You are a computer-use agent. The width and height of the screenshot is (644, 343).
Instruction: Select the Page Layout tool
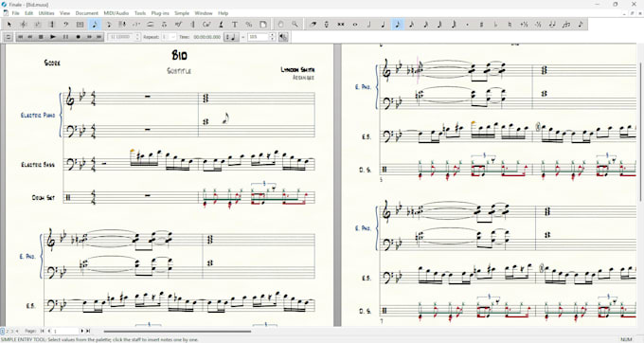(263, 25)
